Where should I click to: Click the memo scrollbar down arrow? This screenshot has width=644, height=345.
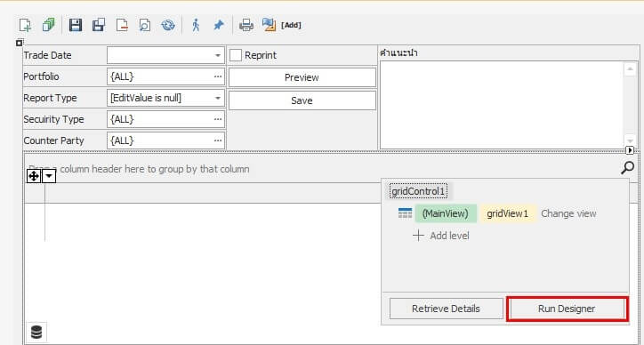pos(630,140)
